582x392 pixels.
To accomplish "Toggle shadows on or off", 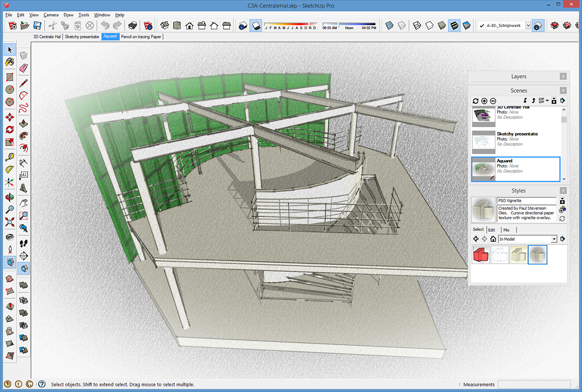I will coord(256,26).
